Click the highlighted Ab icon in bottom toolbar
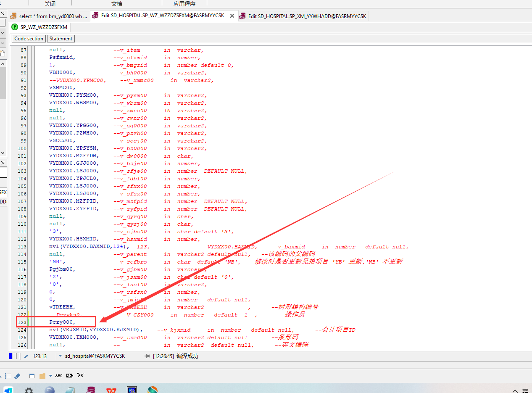 [70, 376]
